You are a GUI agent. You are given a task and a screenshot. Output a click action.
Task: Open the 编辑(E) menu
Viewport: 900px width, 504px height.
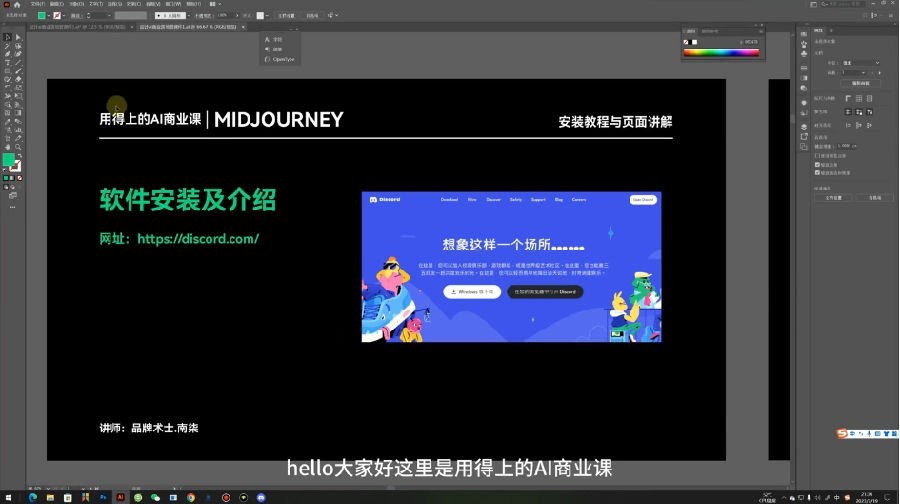[56, 4]
